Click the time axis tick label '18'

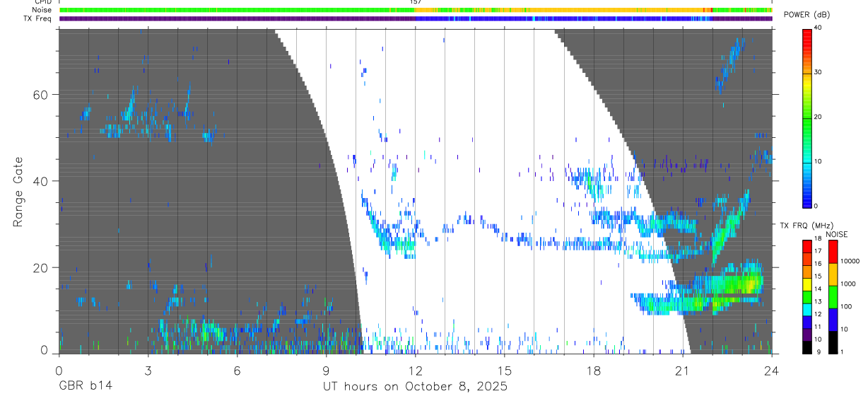click(593, 370)
